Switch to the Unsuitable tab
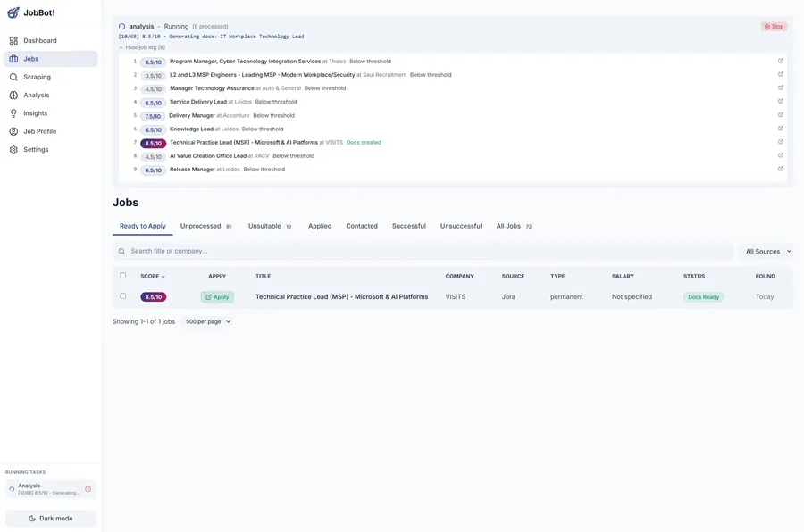 (x=270, y=226)
